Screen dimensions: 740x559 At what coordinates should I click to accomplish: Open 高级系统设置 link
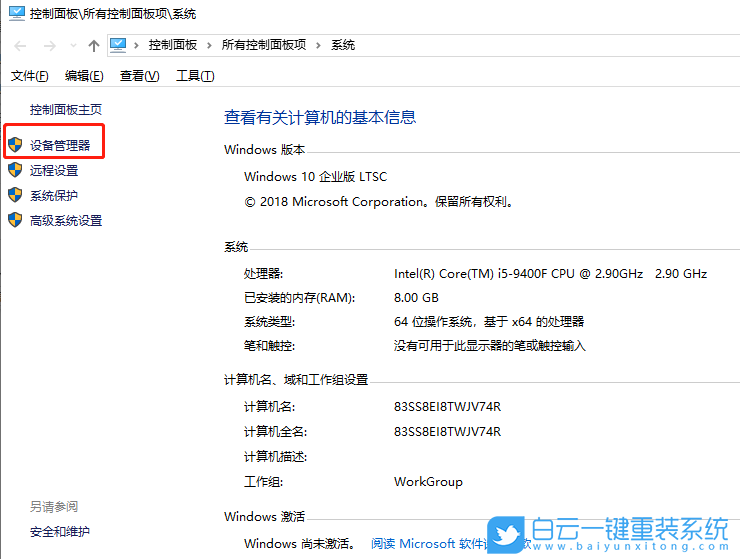coord(66,220)
